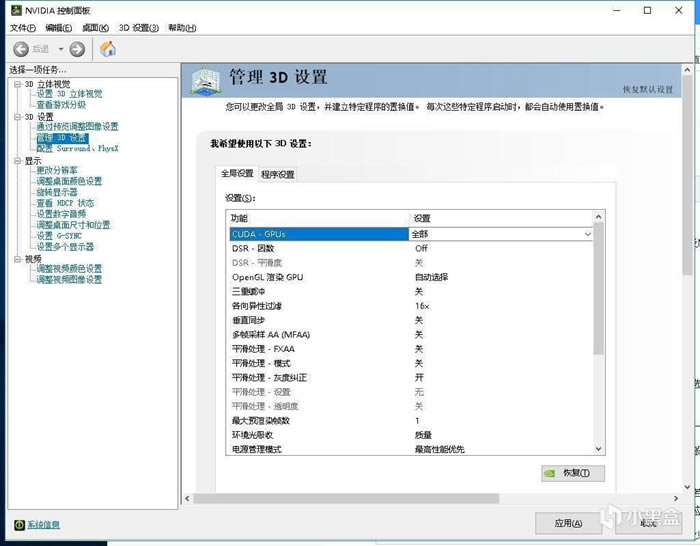Image resolution: width=700 pixels, height=546 pixels.
Task: Select 设置数字音频 in the tree
Action: coord(61,214)
